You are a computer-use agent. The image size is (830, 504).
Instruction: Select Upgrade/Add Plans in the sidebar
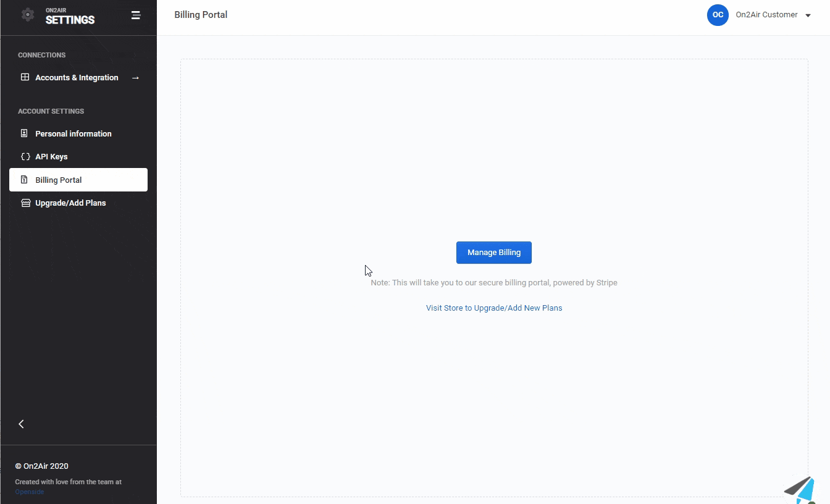point(70,203)
